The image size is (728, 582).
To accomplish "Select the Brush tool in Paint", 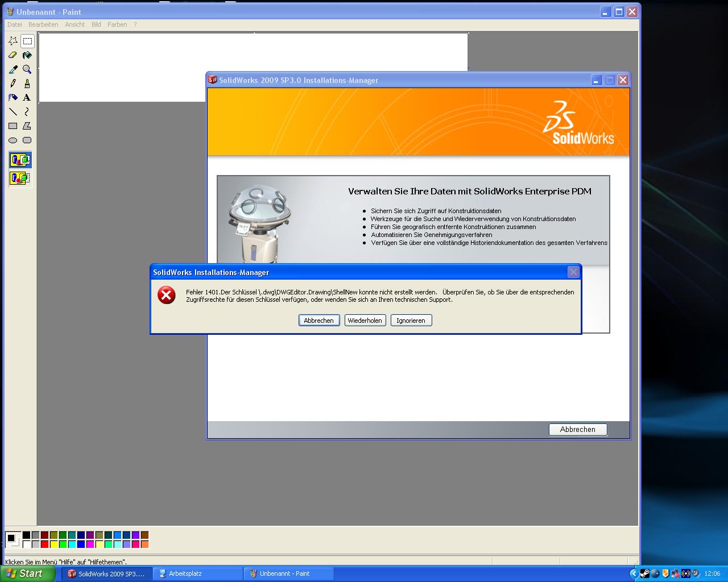I will tap(27, 84).
